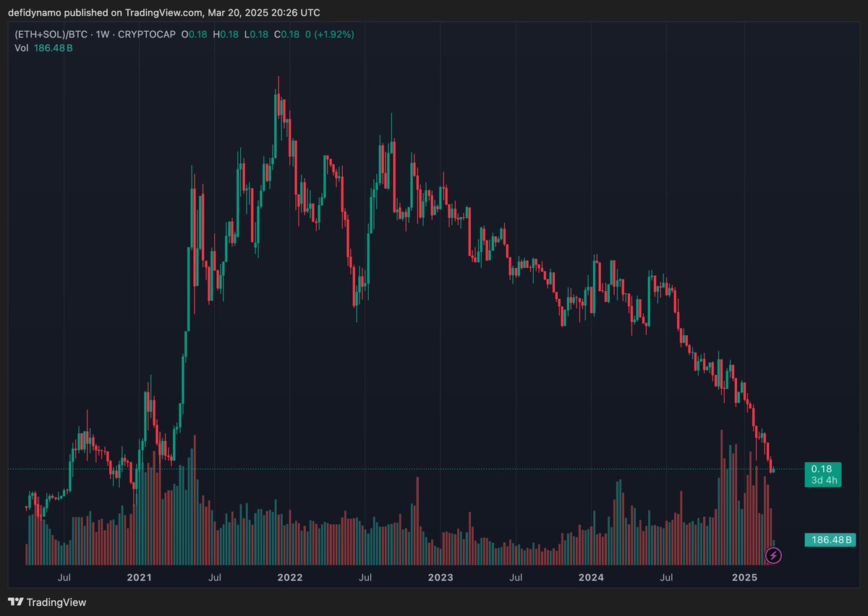Click the 2022 label on time axis
The image size is (868, 616).
click(x=289, y=578)
